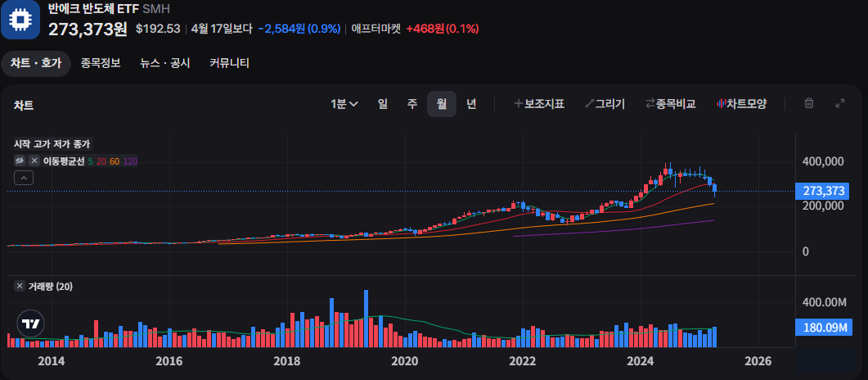
Task: Click the 400,000 price axis label
Action: [x=823, y=161]
